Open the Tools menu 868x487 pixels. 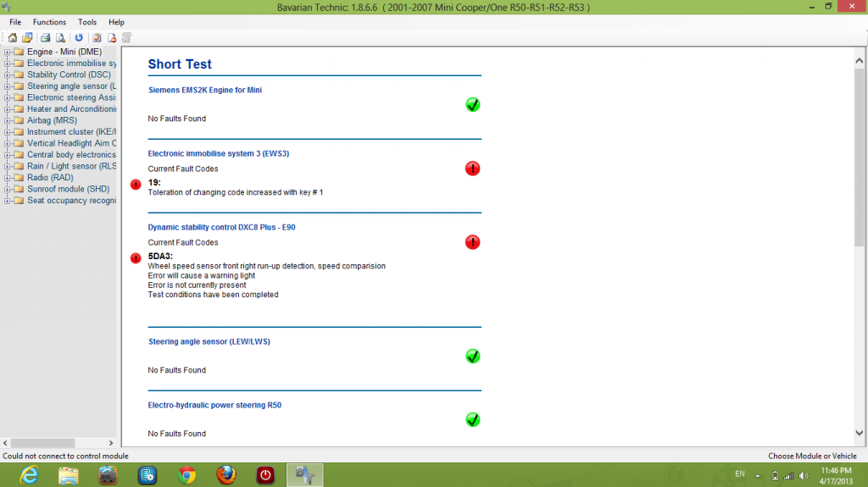pos(87,22)
